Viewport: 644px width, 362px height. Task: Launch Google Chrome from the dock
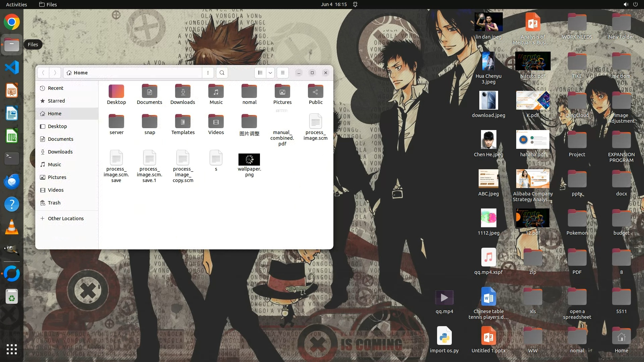[12, 22]
